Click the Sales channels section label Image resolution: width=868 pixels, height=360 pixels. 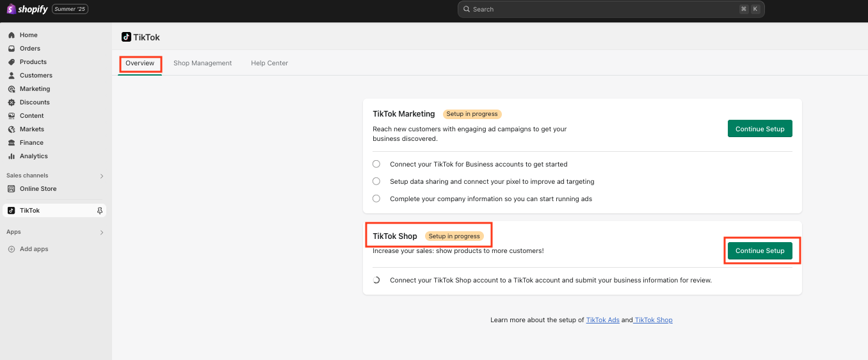(28, 176)
